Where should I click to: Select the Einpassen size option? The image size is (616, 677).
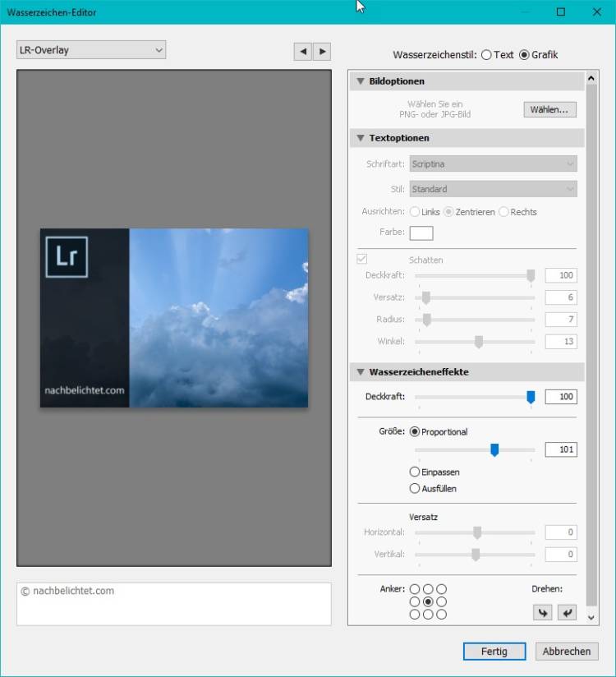(x=415, y=472)
